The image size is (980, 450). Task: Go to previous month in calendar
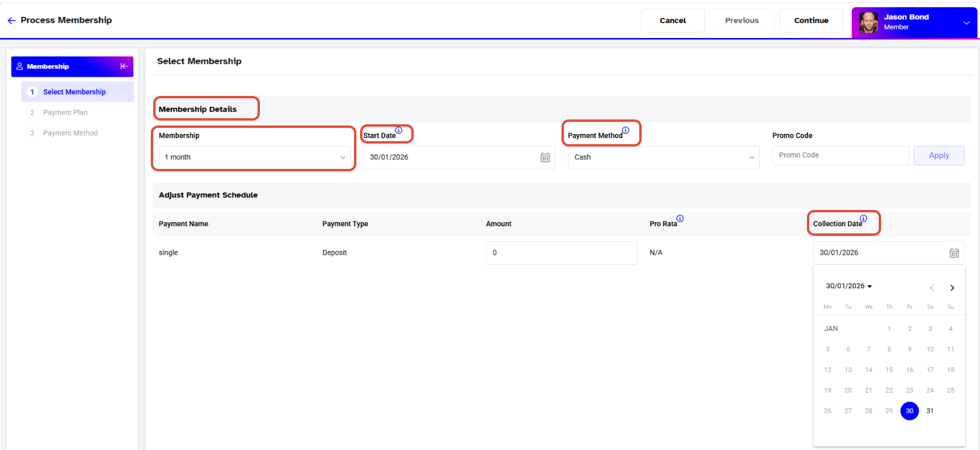(x=932, y=288)
